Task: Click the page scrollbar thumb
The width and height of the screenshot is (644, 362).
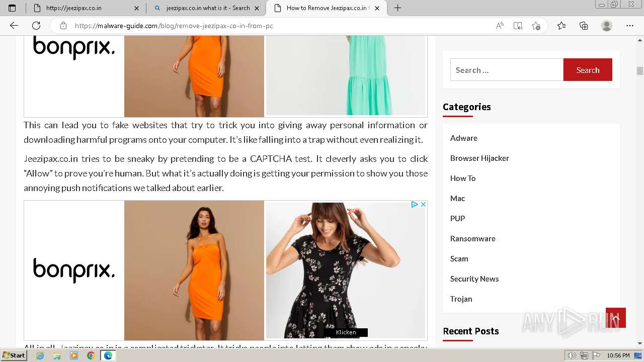Action: point(640,71)
